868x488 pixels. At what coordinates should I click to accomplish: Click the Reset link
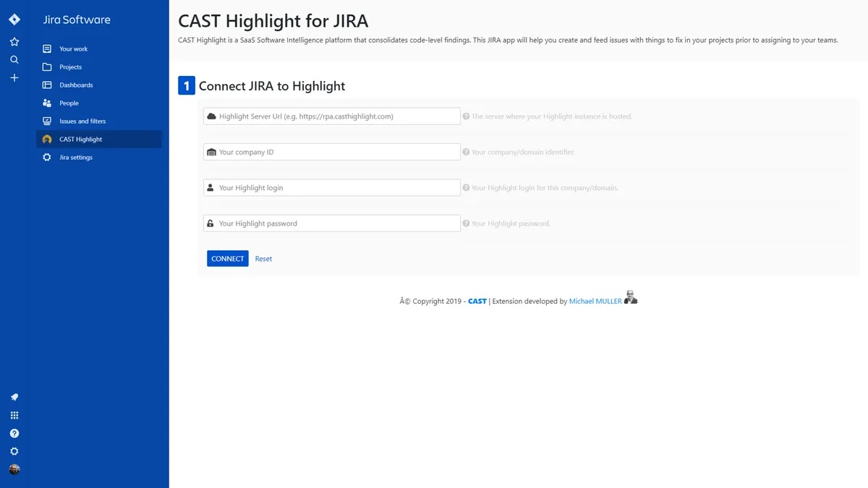coord(263,259)
